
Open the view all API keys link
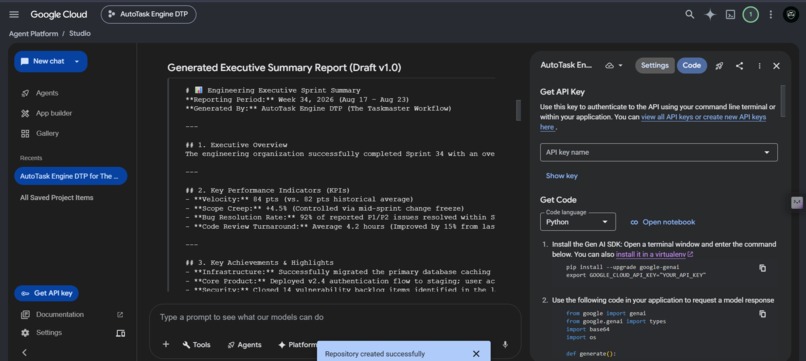tap(703, 117)
